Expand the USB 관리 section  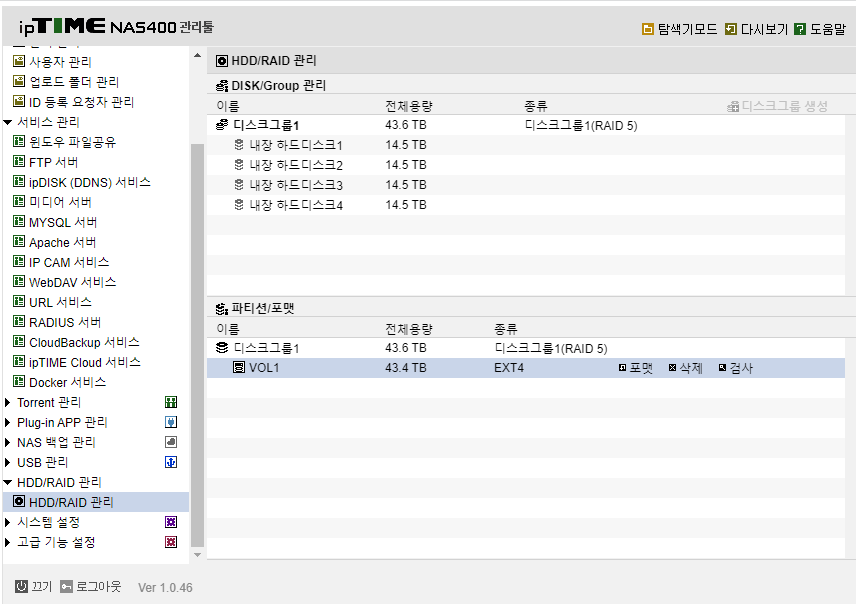[x=7, y=463]
